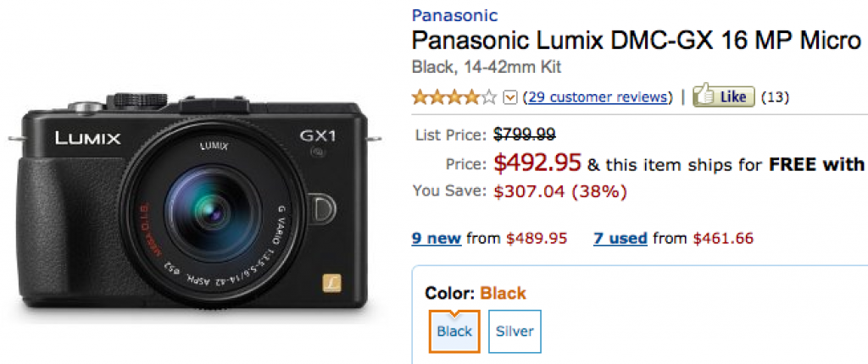Click the white LUMIX logo on camera grip
This screenshot has height=364, width=868.
click(88, 138)
